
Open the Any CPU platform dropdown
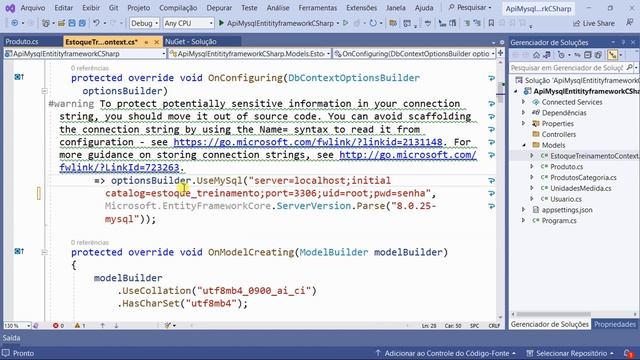click(x=188, y=23)
